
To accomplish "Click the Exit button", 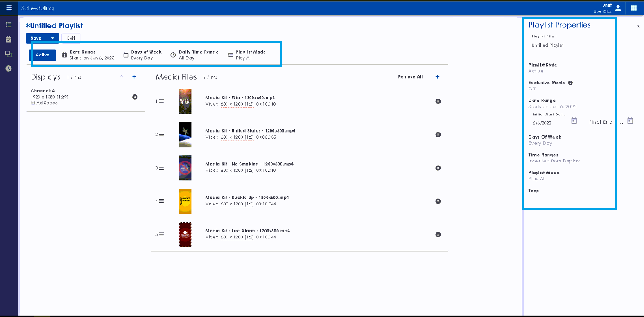I will pyautogui.click(x=71, y=38).
